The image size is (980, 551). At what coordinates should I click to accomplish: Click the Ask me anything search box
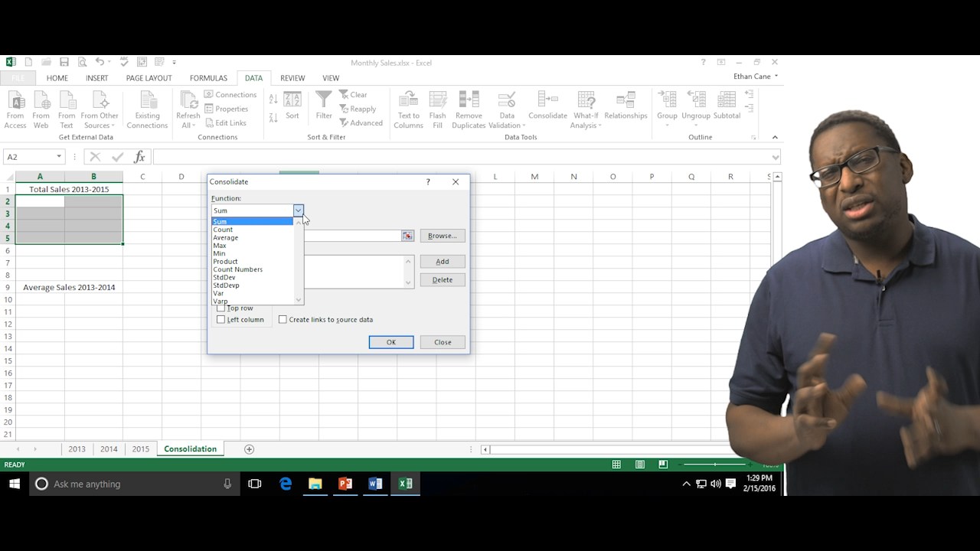click(x=134, y=484)
